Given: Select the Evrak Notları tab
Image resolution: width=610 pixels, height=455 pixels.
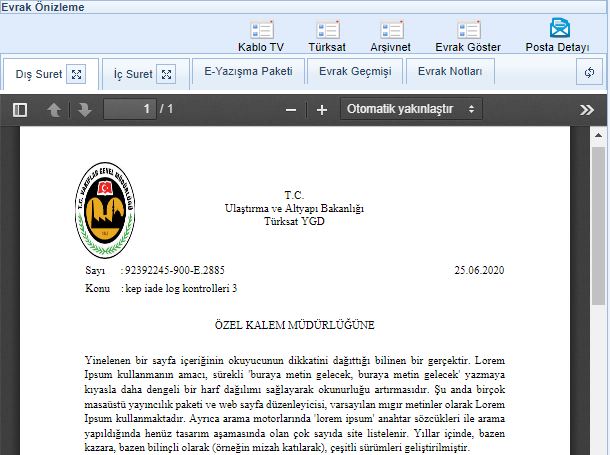Looking at the screenshot, I should 450,72.
